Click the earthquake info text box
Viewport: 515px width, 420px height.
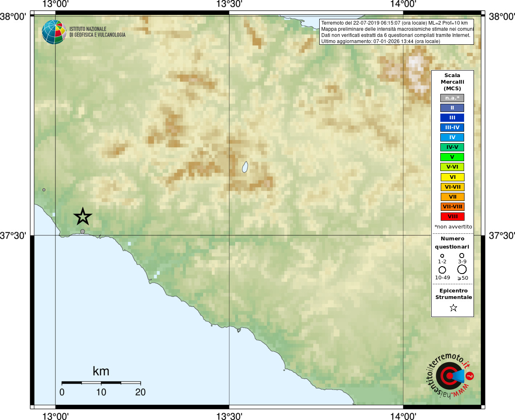tap(396, 32)
